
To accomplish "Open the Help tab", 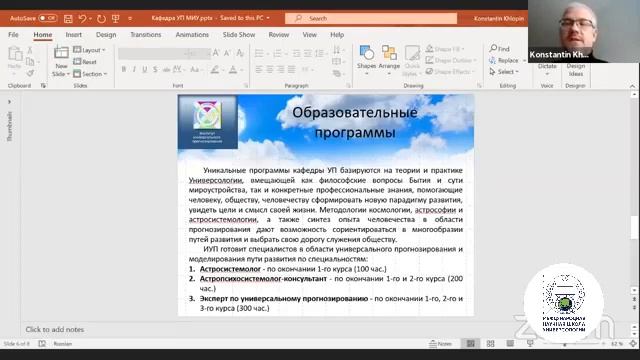I will pyautogui.click(x=337, y=35).
